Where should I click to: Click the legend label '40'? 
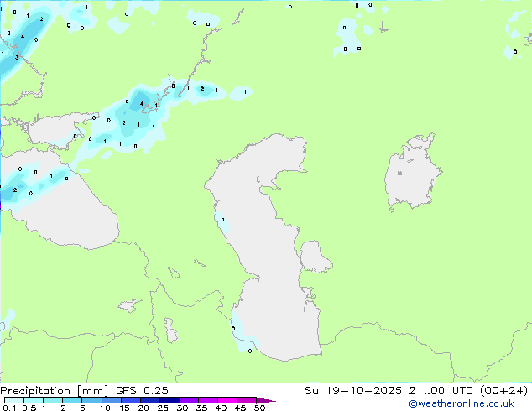pyautogui.click(x=221, y=408)
